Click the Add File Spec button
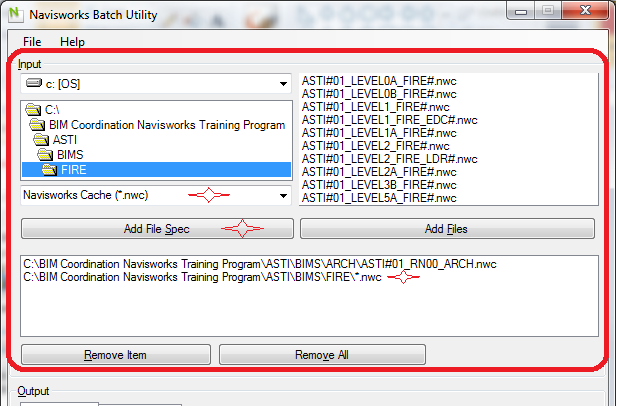 pos(157,229)
